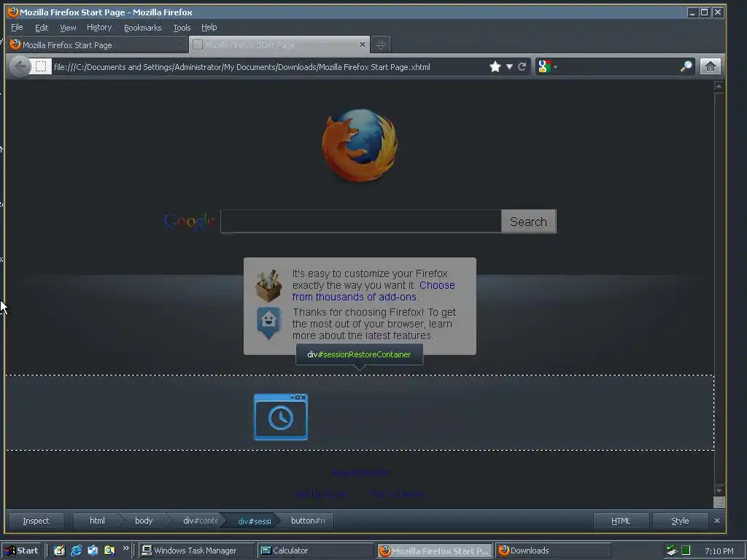Click the page scrollbar up arrow
This screenshot has height=560, width=747.
719,86
